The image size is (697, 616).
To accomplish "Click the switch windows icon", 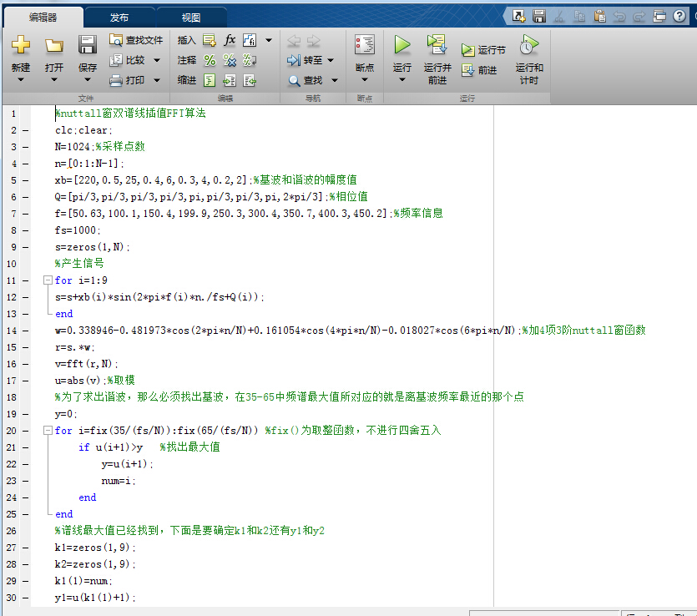I will [659, 16].
